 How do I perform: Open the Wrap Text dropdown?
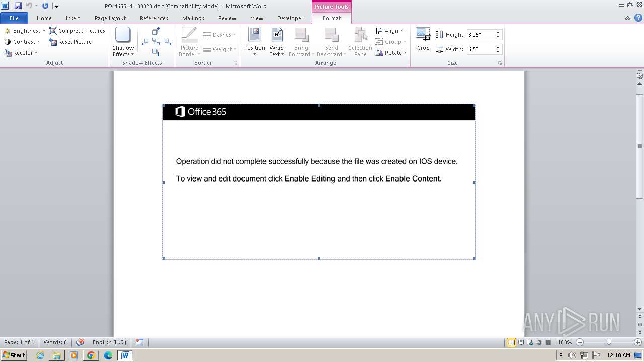(276, 42)
